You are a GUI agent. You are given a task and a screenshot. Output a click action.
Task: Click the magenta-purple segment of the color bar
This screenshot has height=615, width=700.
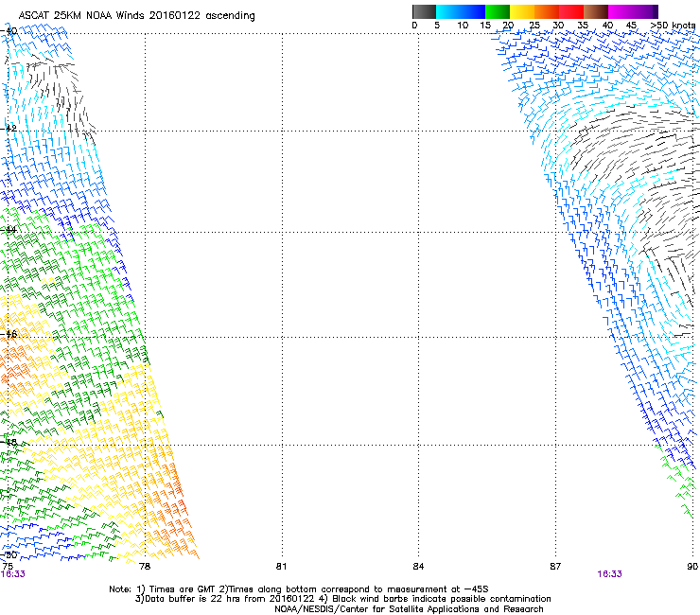tap(633, 11)
